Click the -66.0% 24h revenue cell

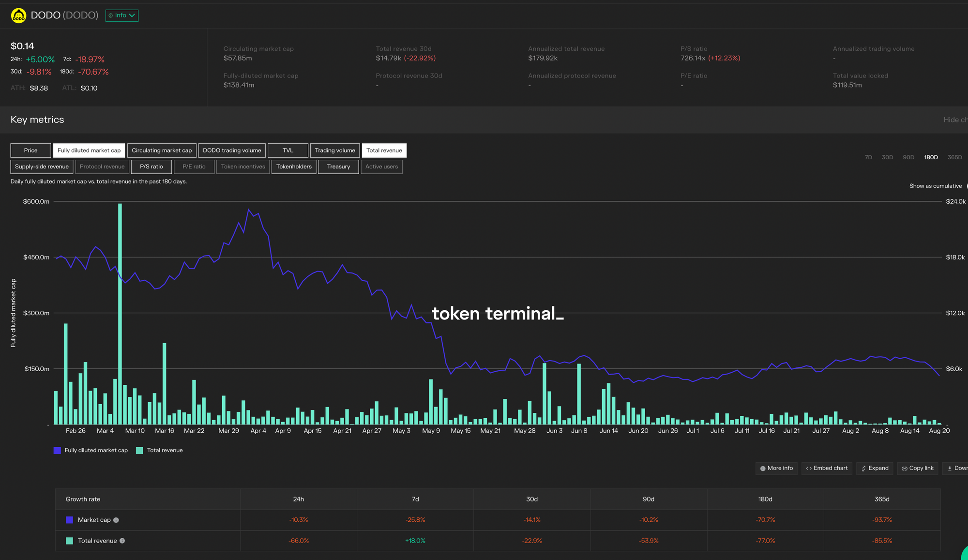point(299,541)
